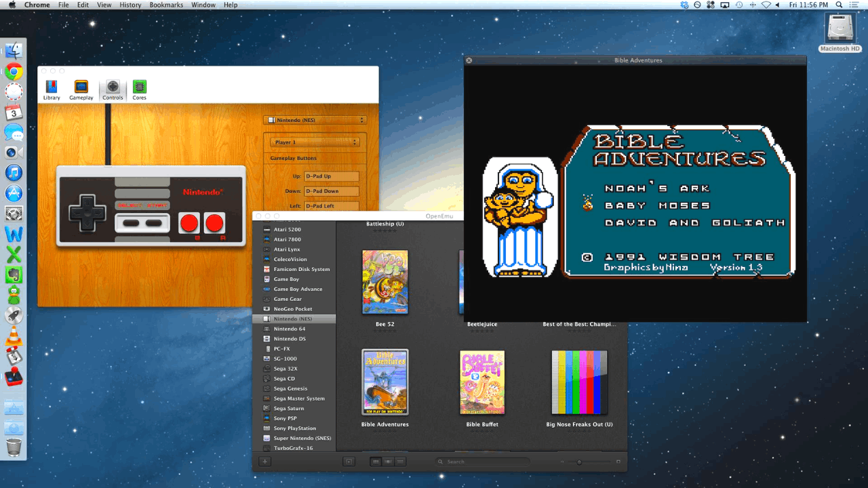The image size is (868, 488).
Task: Click the Search field in OpenEmu library
Action: [483, 462]
